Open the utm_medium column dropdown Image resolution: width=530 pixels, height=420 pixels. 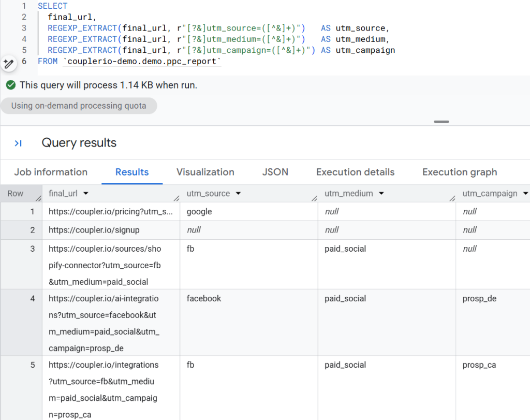[x=381, y=194]
